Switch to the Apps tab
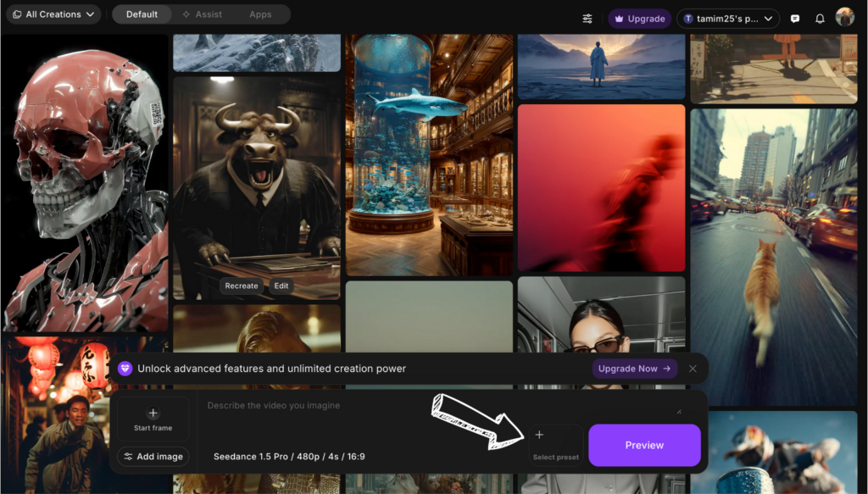This screenshot has width=868, height=494. [260, 14]
